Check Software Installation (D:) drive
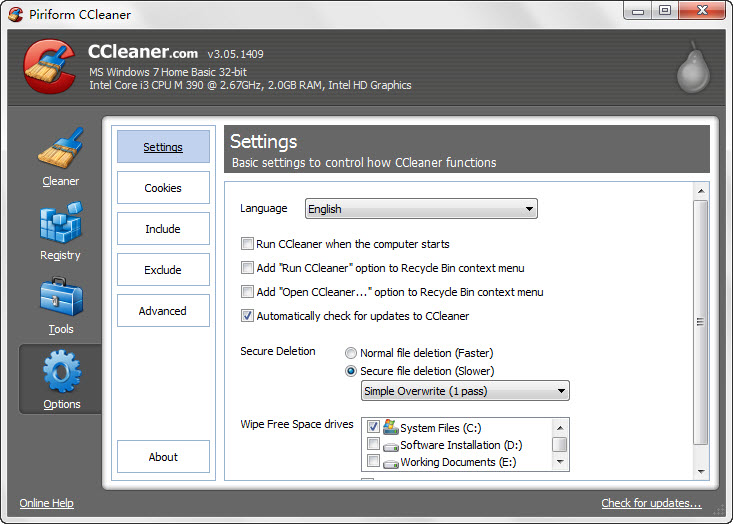Image resolution: width=733 pixels, height=524 pixels. 373,443
